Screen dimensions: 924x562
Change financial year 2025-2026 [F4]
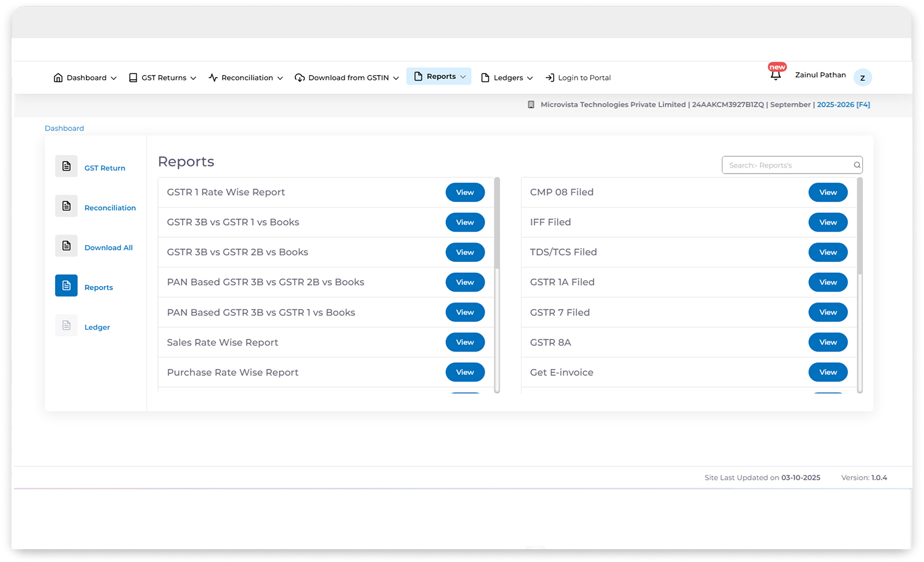(843, 105)
